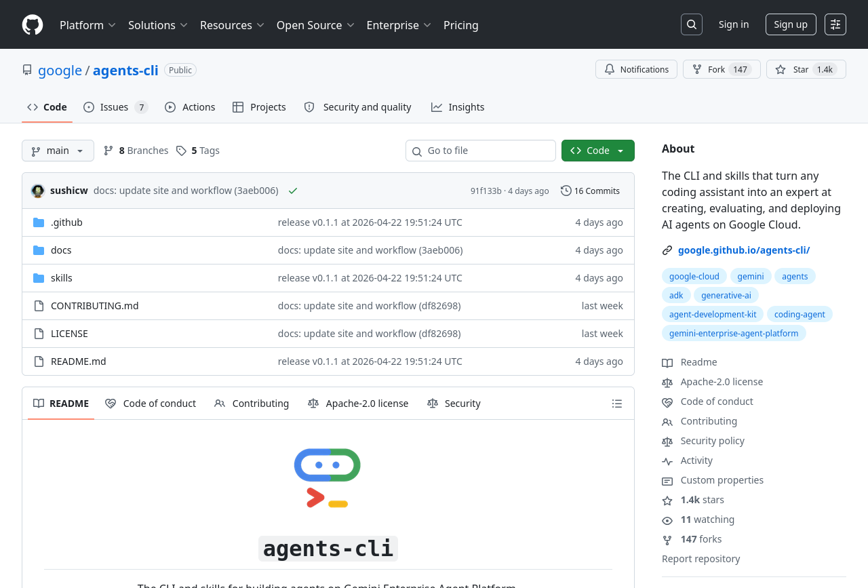Click the green check commit status icon
The image size is (868, 588).
pos(293,191)
